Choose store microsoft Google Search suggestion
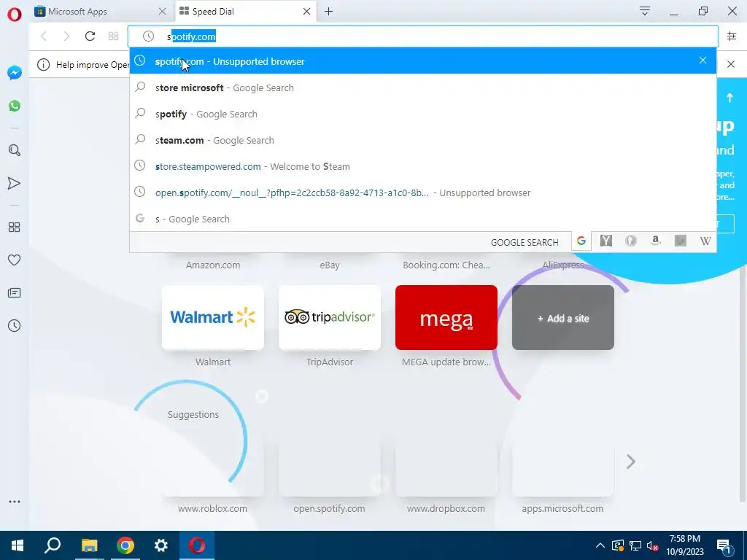Image resolution: width=747 pixels, height=560 pixels. (423, 87)
